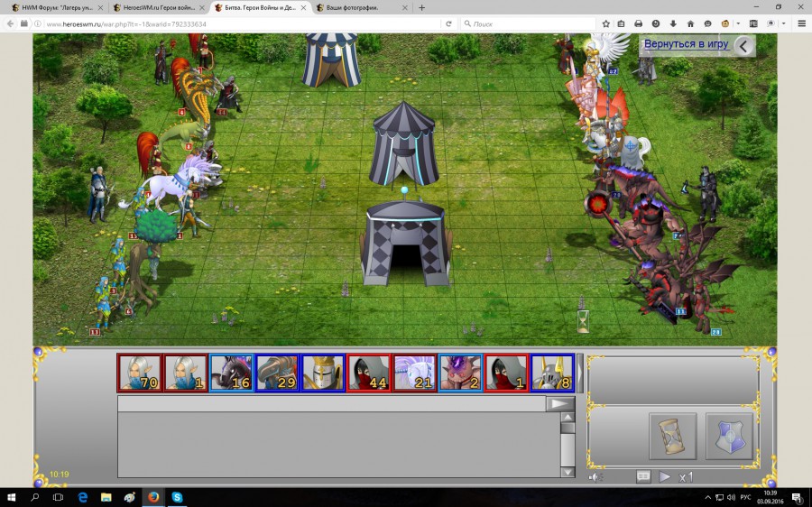Click the orange face extension icon
Image resolution: width=812 pixels, height=507 pixels.
[x=725, y=23]
